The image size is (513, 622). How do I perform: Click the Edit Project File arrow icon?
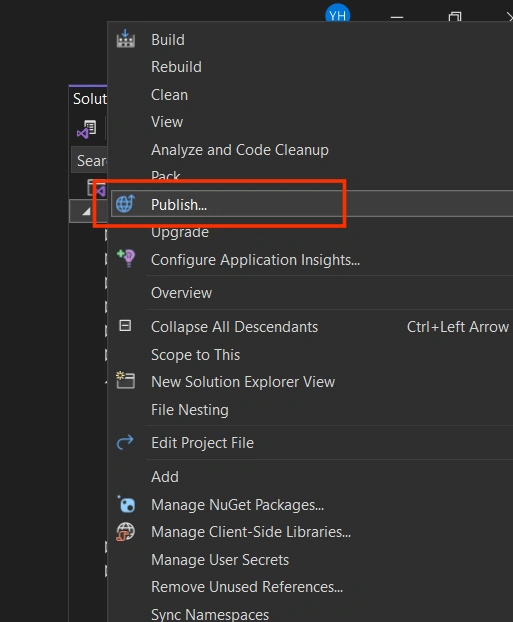point(125,442)
